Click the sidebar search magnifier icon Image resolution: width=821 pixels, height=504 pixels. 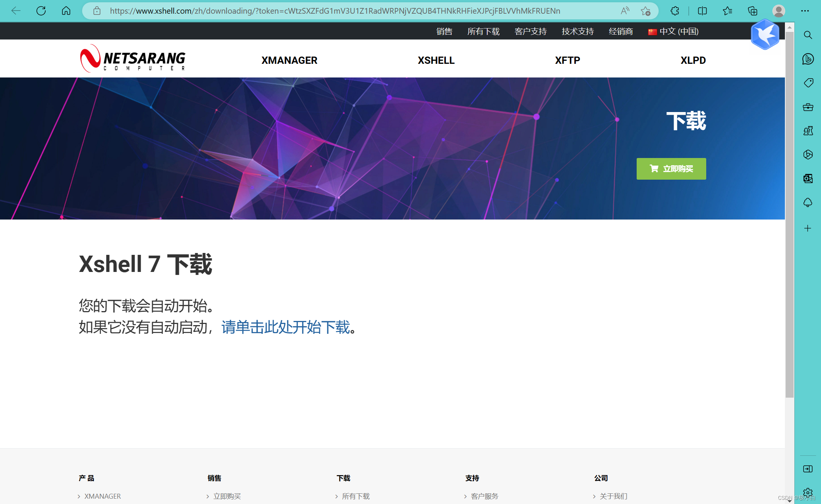[x=808, y=35]
